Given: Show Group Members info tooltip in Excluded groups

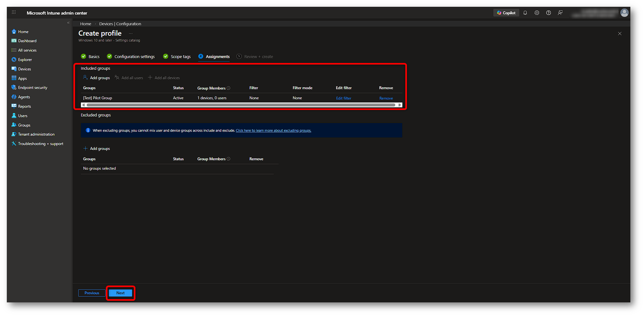Looking at the screenshot, I should pos(229,159).
